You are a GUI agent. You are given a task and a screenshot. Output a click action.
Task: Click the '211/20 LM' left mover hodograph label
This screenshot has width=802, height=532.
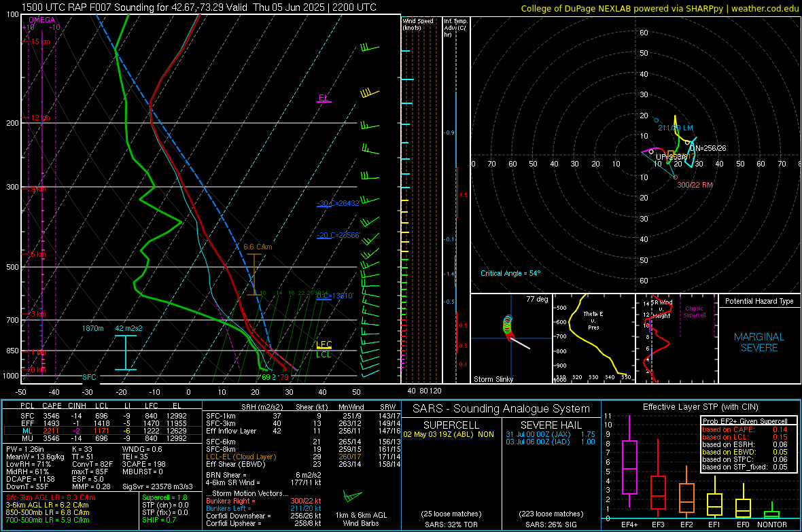coord(676,128)
